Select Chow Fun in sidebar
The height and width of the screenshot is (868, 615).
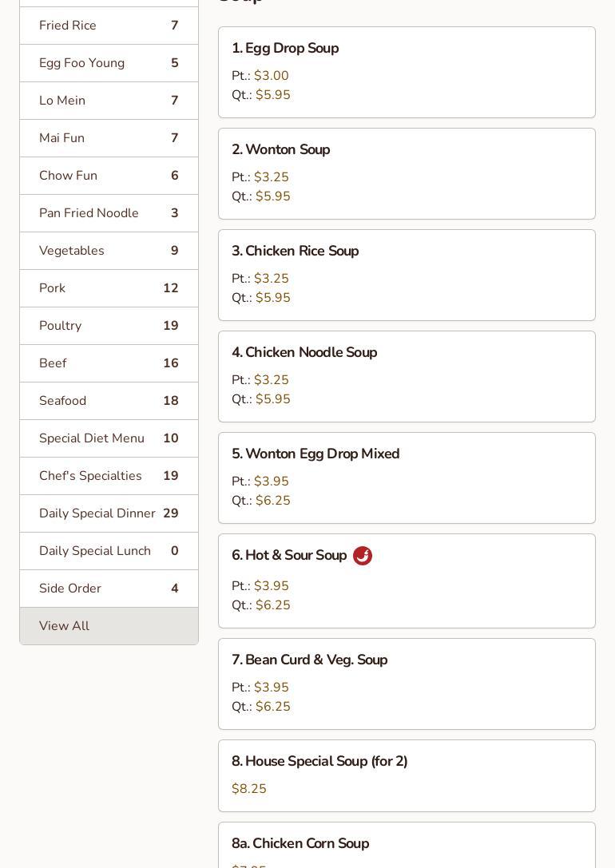coord(109,176)
